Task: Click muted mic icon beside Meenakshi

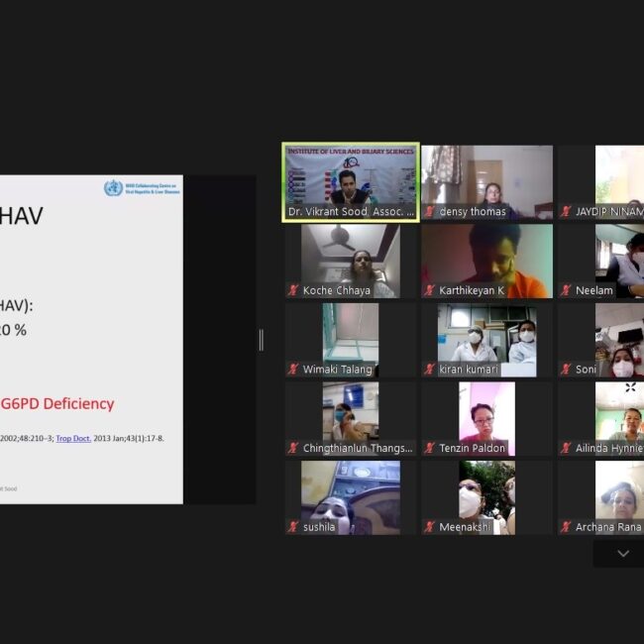Action: pos(430,527)
